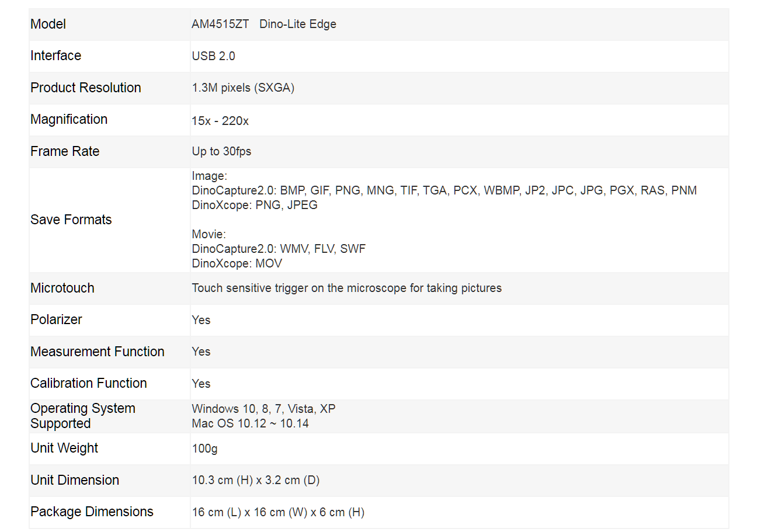Click the Frame Rate label
This screenshot has width=782, height=532.
pyautogui.click(x=65, y=151)
